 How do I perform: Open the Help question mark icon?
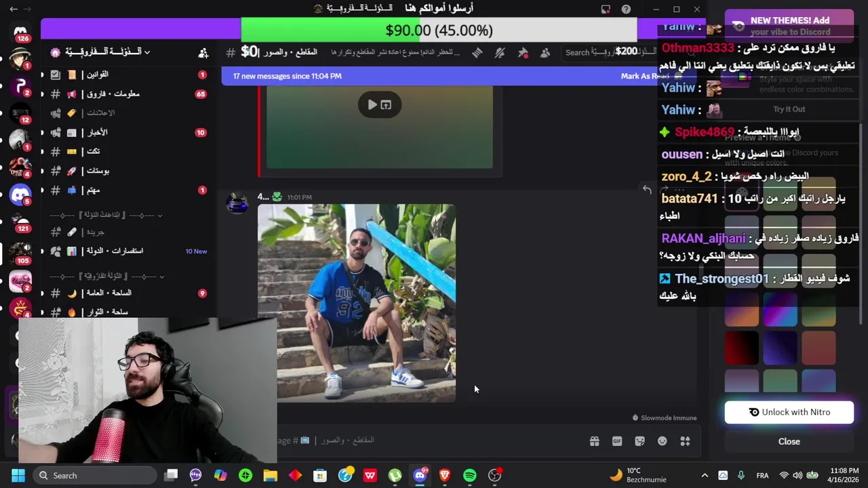(x=626, y=9)
